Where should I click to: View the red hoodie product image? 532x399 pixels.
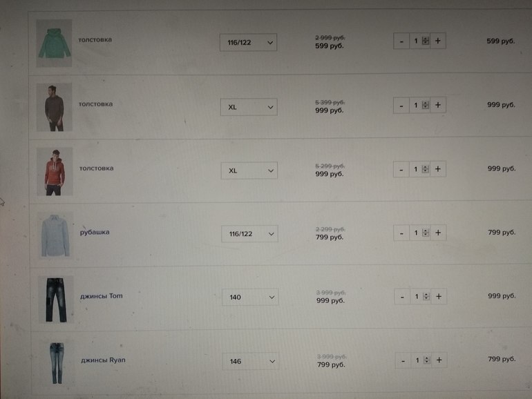[55, 171]
